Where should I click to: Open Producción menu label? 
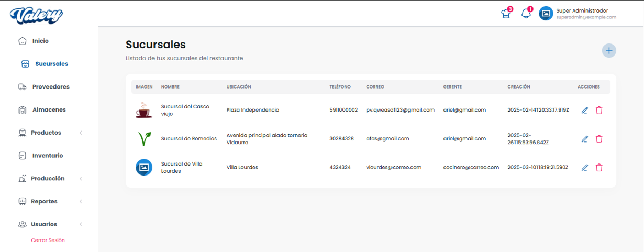point(48,179)
